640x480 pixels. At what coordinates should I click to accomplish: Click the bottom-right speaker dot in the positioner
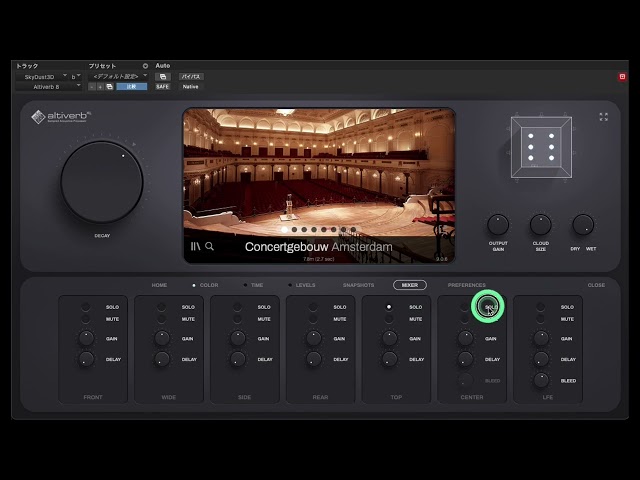(x=551, y=158)
